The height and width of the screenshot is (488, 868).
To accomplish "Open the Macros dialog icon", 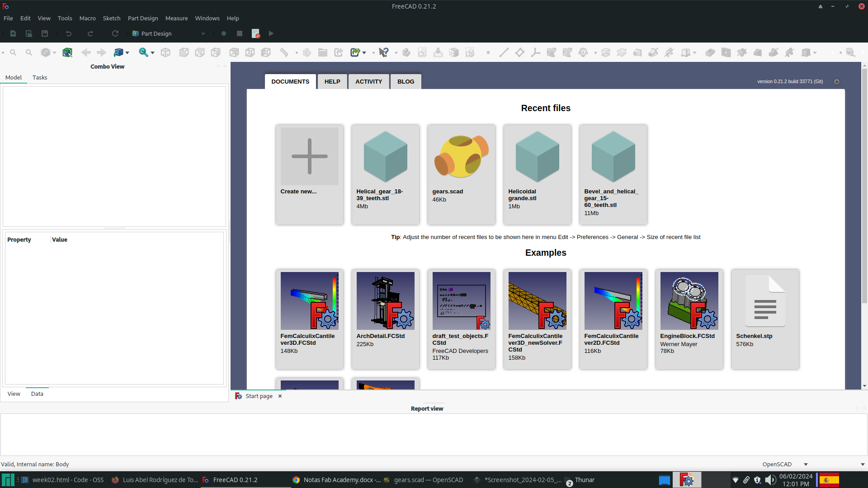I will (255, 33).
